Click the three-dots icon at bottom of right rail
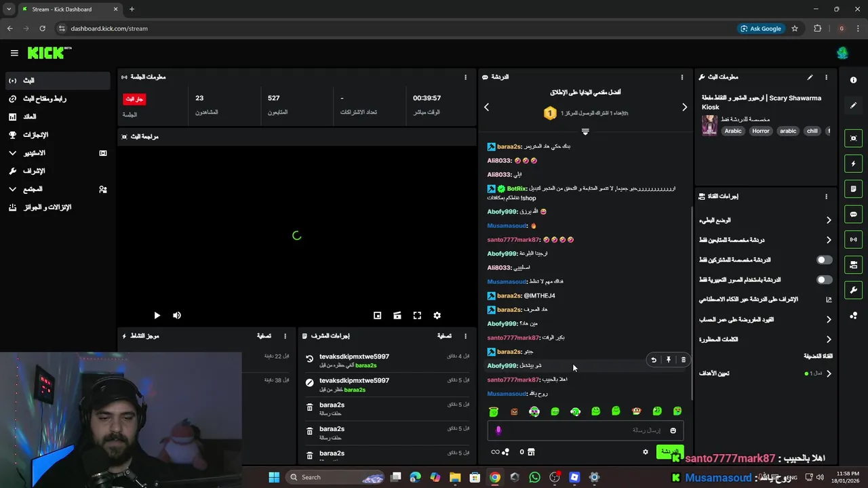Viewport: 868px width, 488px height. coord(853,315)
